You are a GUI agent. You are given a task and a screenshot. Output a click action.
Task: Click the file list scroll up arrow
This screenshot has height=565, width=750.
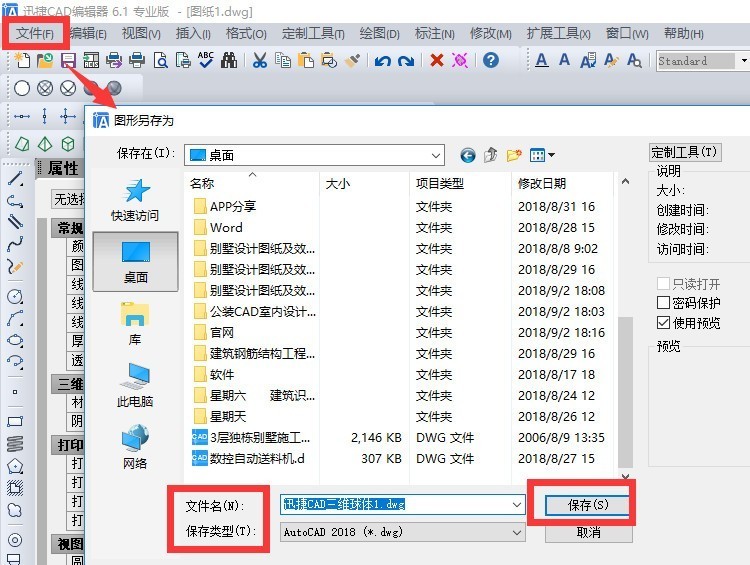pyautogui.click(x=625, y=182)
